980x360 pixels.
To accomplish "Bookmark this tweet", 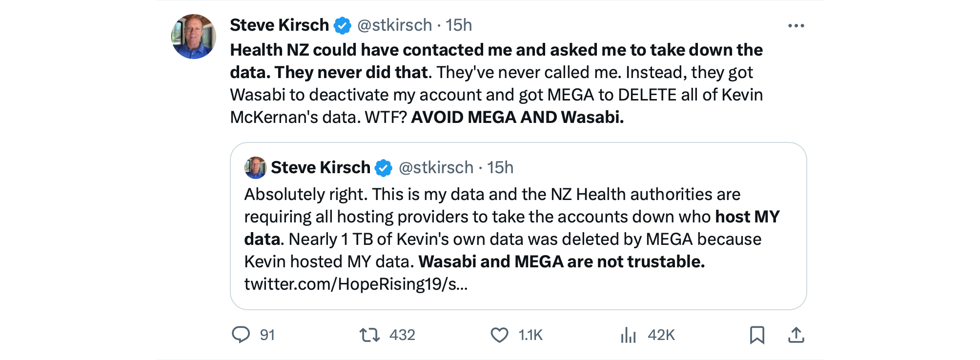I will coord(757,335).
